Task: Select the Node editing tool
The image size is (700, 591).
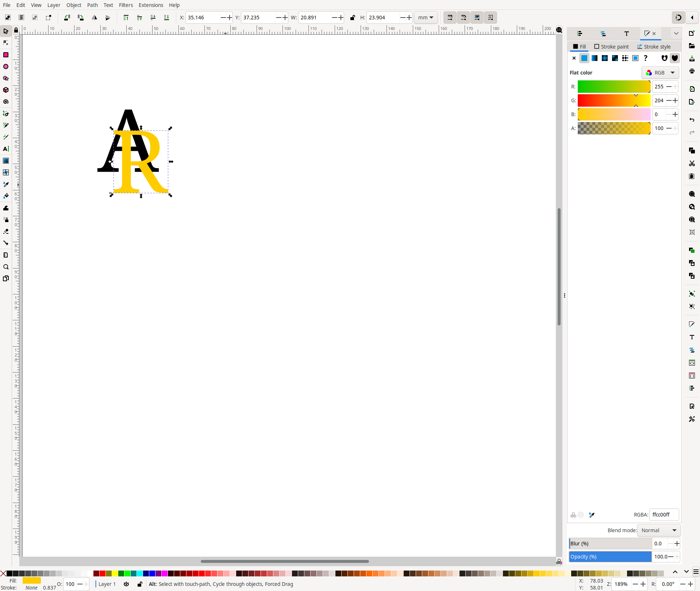Action: pos(6,42)
